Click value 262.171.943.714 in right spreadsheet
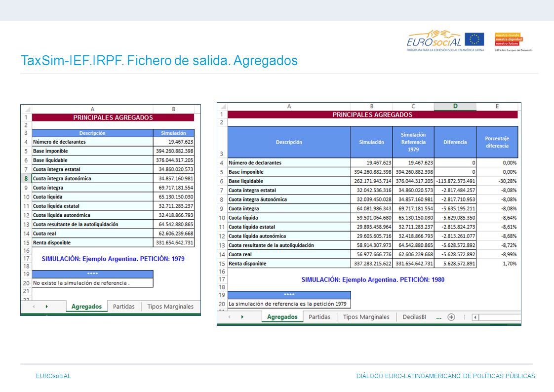The width and height of the screenshot is (554, 392). [x=372, y=181]
